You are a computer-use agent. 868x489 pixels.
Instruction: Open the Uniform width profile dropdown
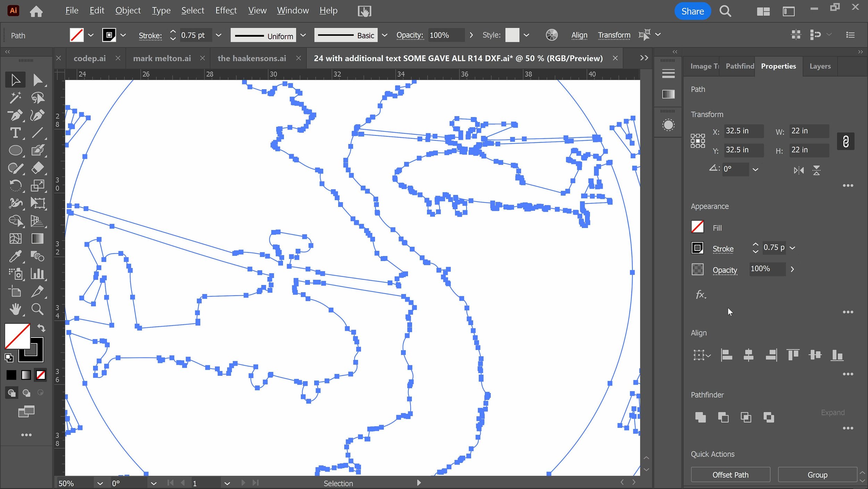[x=303, y=35]
